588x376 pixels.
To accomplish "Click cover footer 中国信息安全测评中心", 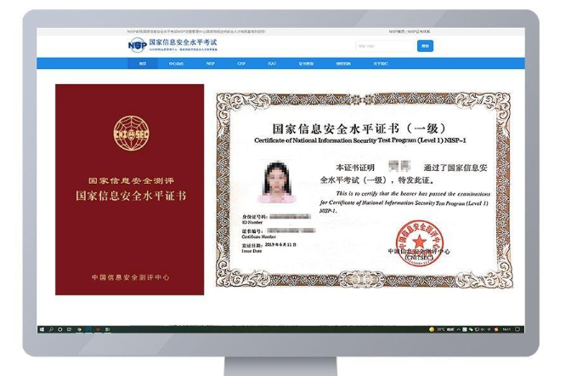I will coord(131,277).
